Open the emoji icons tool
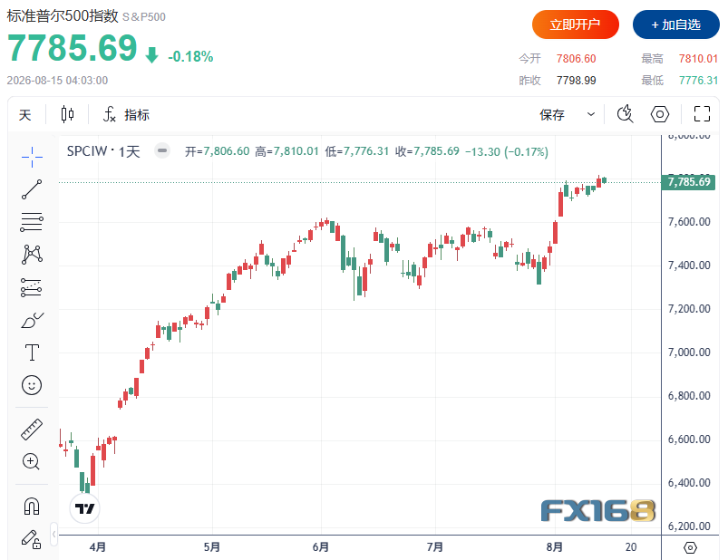The image size is (728, 560). (x=32, y=385)
